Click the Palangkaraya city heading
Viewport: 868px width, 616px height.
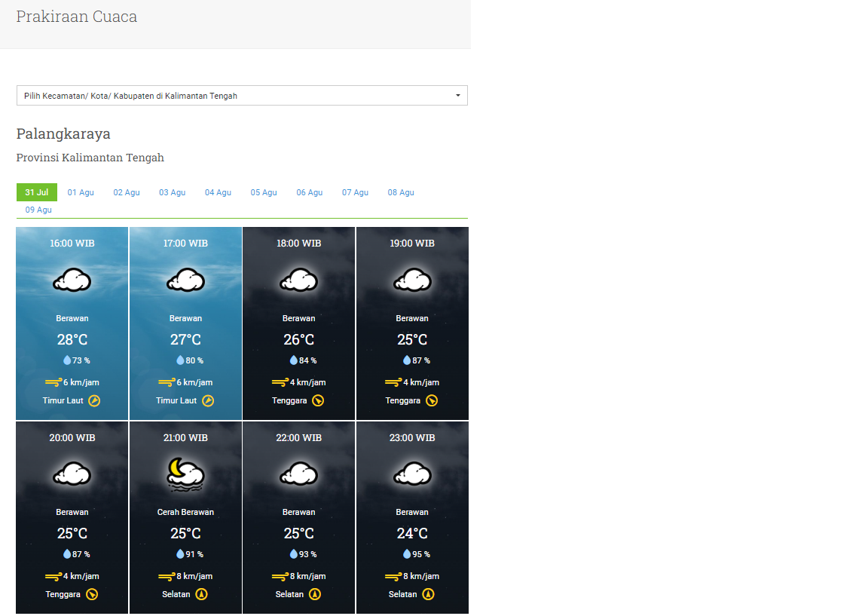click(x=63, y=134)
